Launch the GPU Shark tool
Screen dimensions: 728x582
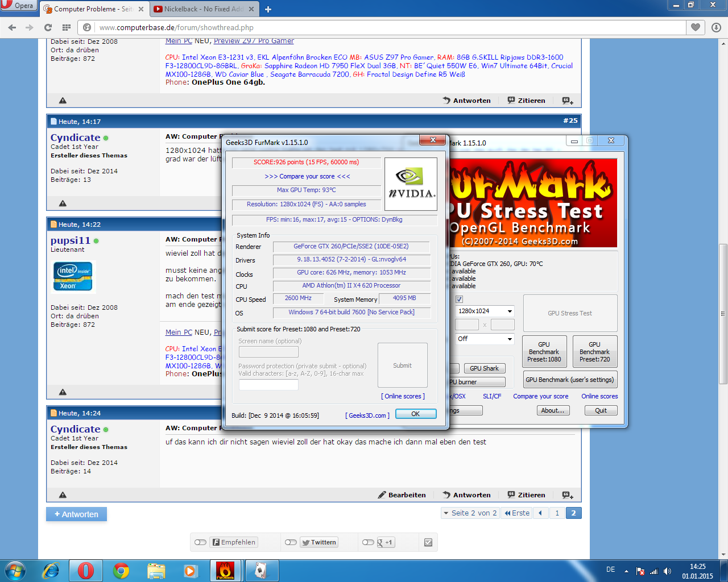pyautogui.click(x=485, y=368)
